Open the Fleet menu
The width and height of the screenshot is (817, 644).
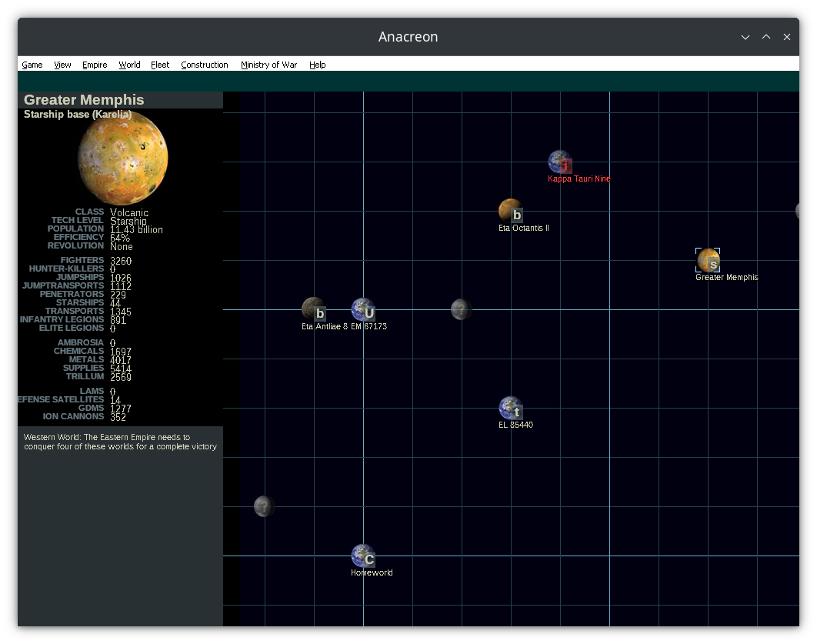click(160, 65)
